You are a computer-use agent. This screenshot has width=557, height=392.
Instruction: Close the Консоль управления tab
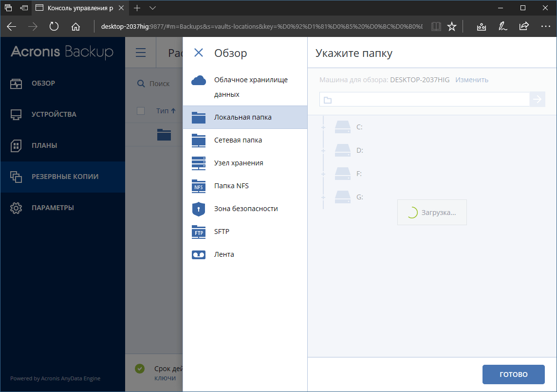click(x=121, y=8)
